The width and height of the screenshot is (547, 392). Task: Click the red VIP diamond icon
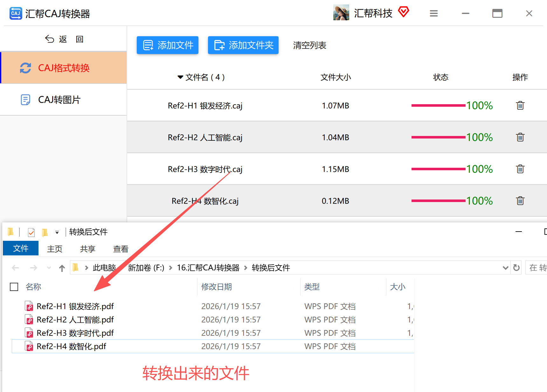point(404,12)
